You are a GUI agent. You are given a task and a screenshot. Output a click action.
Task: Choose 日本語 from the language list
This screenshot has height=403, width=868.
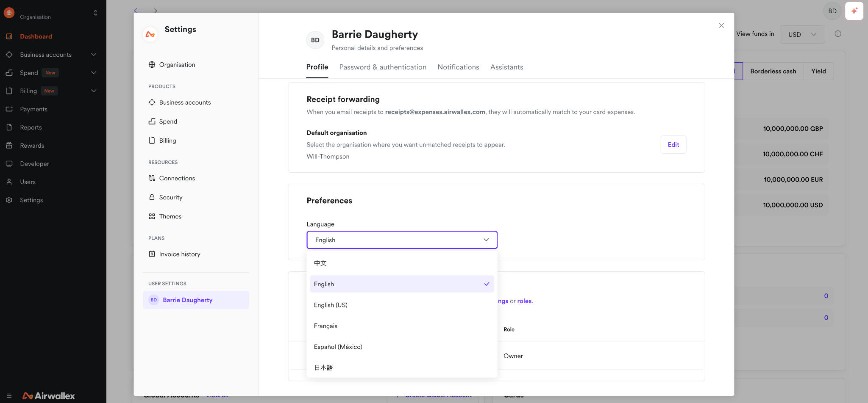click(x=402, y=367)
